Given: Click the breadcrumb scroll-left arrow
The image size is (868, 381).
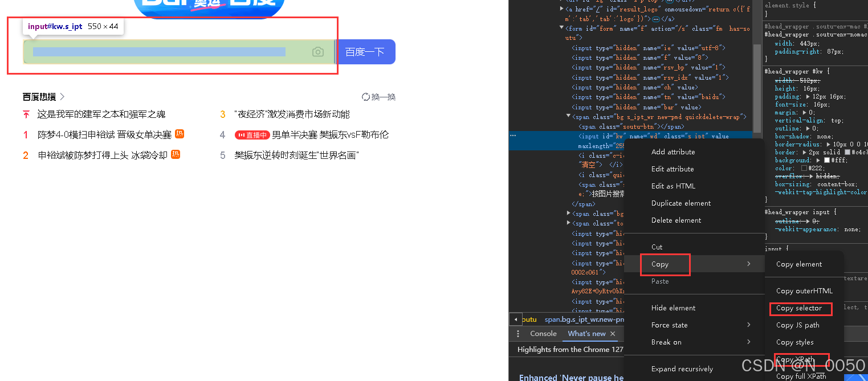Looking at the screenshot, I should click(x=515, y=319).
